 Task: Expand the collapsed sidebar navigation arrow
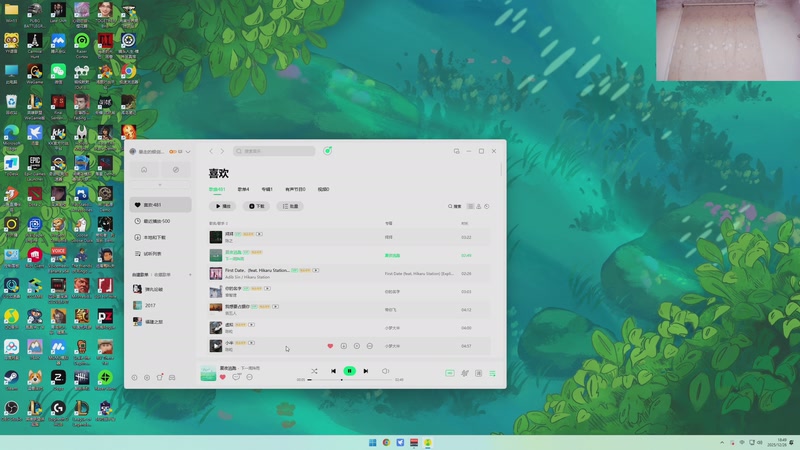coord(160,185)
